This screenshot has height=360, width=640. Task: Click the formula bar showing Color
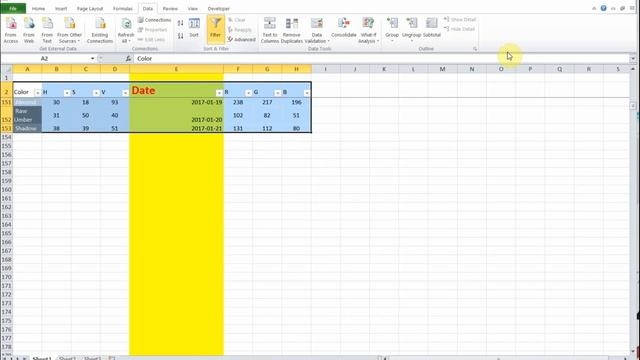(x=382, y=59)
